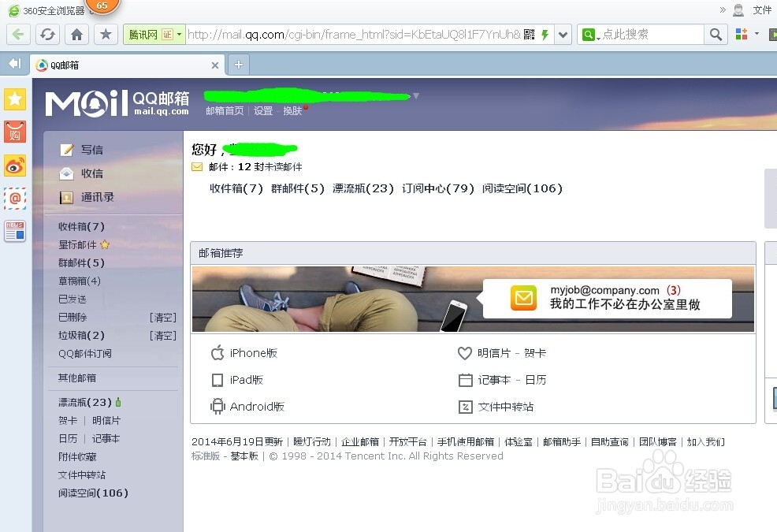This screenshot has width=777, height=532.
Task: Click 清空 beside 垃圾箱
Action: 163,336
